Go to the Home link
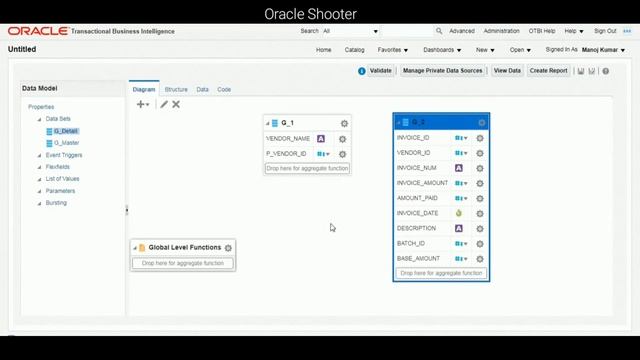Image resolution: width=640 pixels, height=360 pixels. [x=323, y=50]
